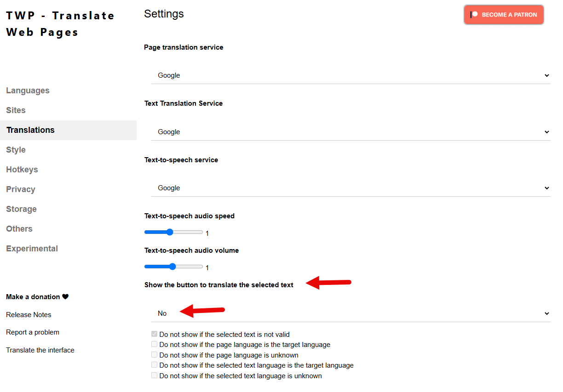Click the Text-to-speech audio speed label
563x392 pixels.
(190, 216)
